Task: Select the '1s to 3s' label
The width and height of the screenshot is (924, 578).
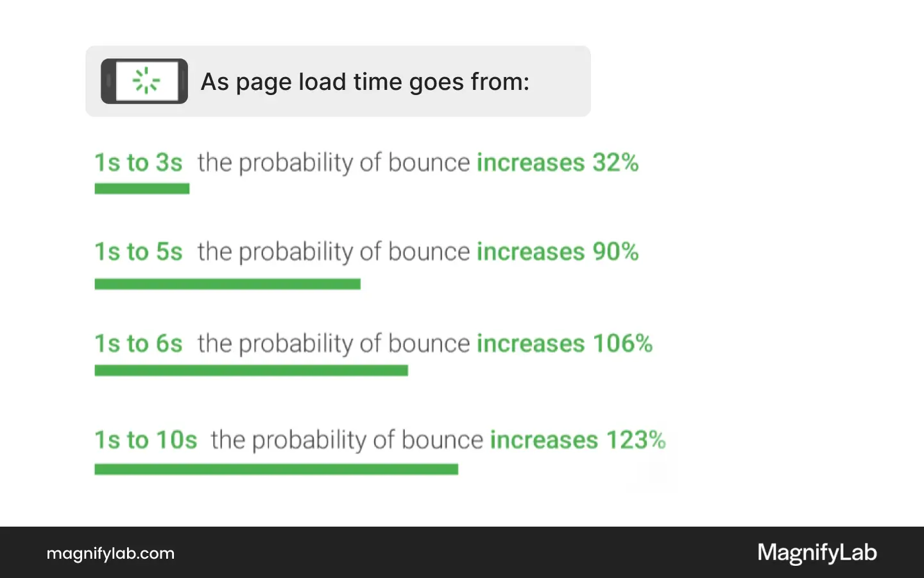Action: (139, 162)
